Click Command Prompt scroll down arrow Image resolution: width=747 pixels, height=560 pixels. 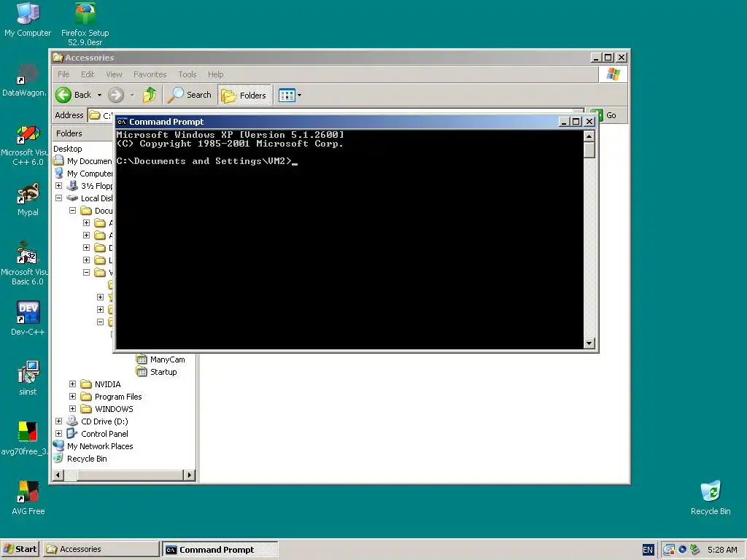point(589,343)
